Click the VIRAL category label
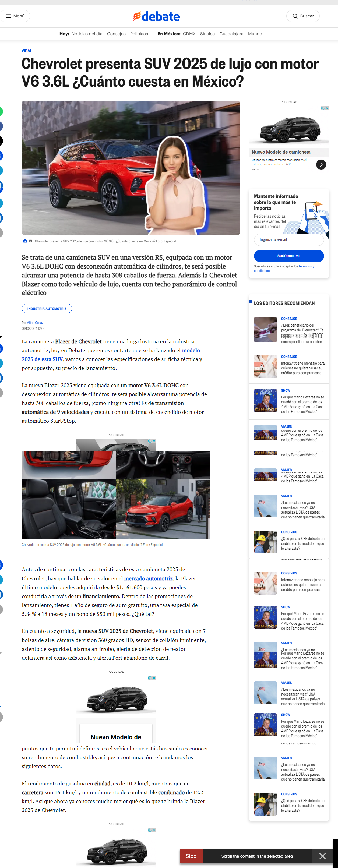This screenshot has width=338, height=868. [27, 51]
